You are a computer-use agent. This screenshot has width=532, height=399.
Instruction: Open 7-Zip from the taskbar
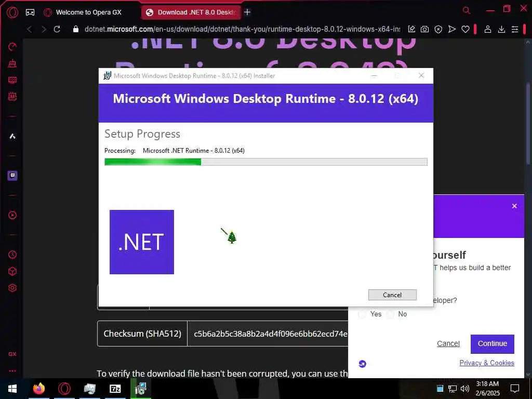tap(115, 389)
